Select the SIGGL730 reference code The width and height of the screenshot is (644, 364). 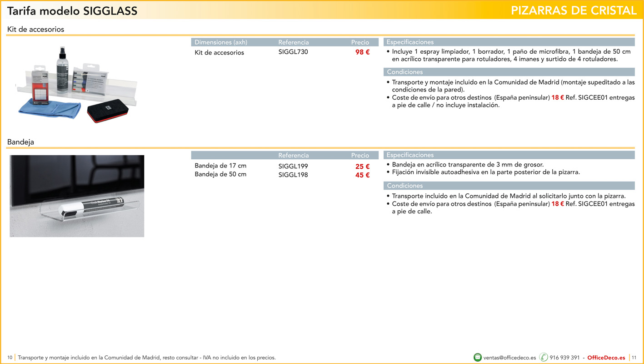coord(293,52)
